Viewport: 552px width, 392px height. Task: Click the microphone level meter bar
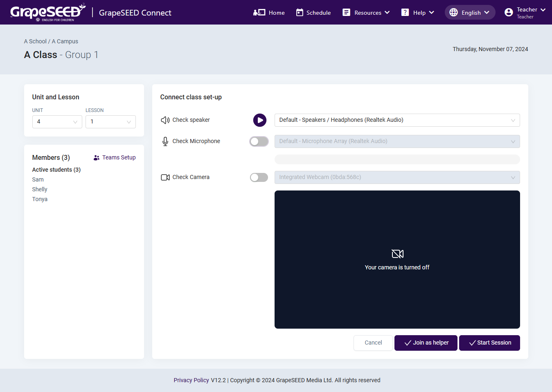click(x=397, y=159)
